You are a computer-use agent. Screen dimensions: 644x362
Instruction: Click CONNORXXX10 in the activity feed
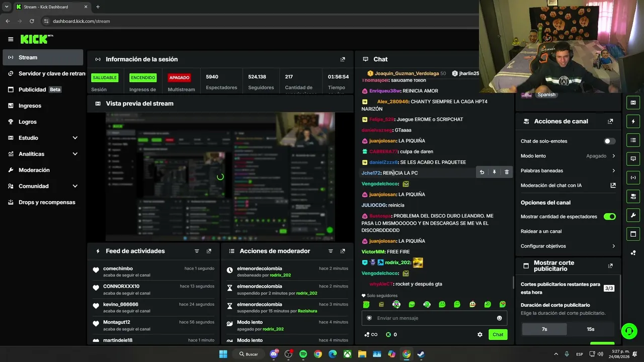tap(121, 287)
